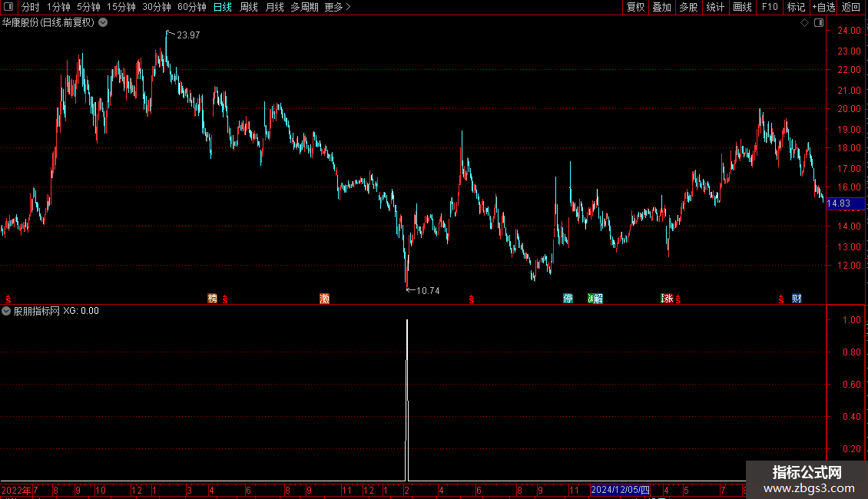Switch to 分时 view
The image size is (868, 499).
click(31, 7)
